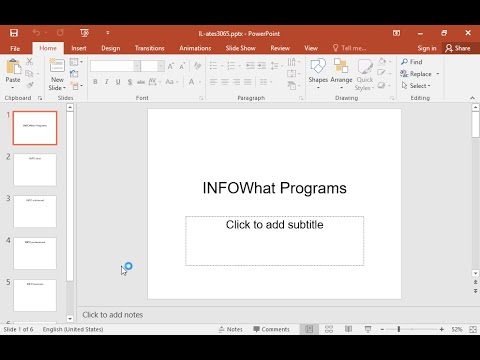
Task: Open Change Case Aa dropdown
Action: pos(171,82)
